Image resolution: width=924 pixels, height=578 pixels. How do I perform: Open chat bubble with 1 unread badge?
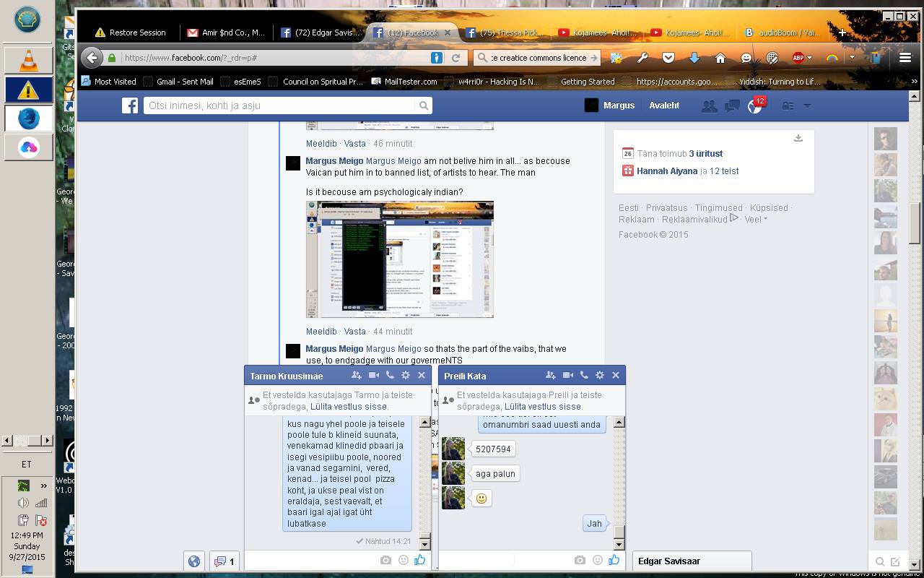tap(225, 561)
